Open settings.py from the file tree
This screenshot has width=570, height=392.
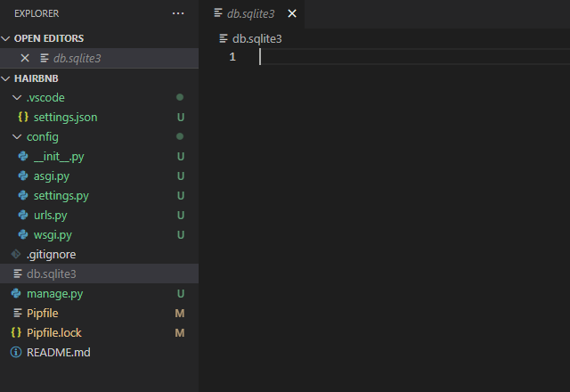[x=61, y=195]
